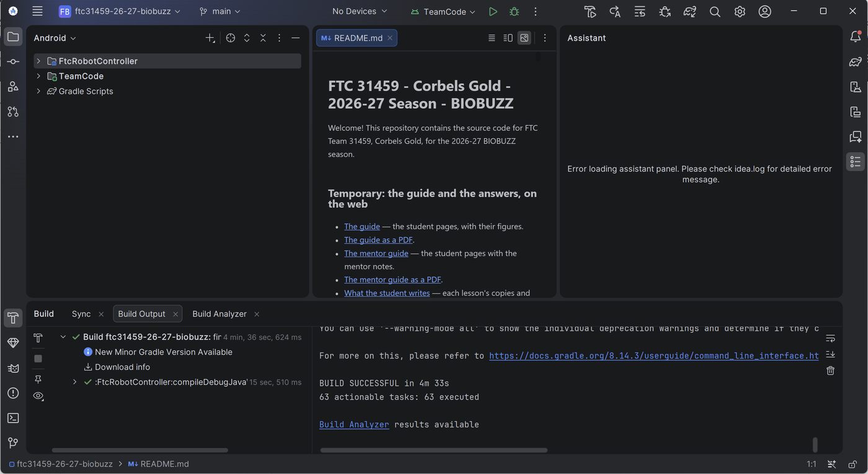The width and height of the screenshot is (868, 474).
Task: Expand the Gradle Scripts tree node
Action: pos(38,91)
